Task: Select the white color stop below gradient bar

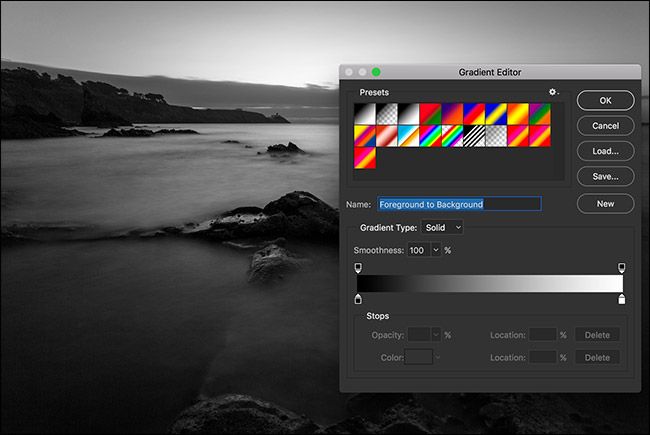Action: [x=621, y=299]
